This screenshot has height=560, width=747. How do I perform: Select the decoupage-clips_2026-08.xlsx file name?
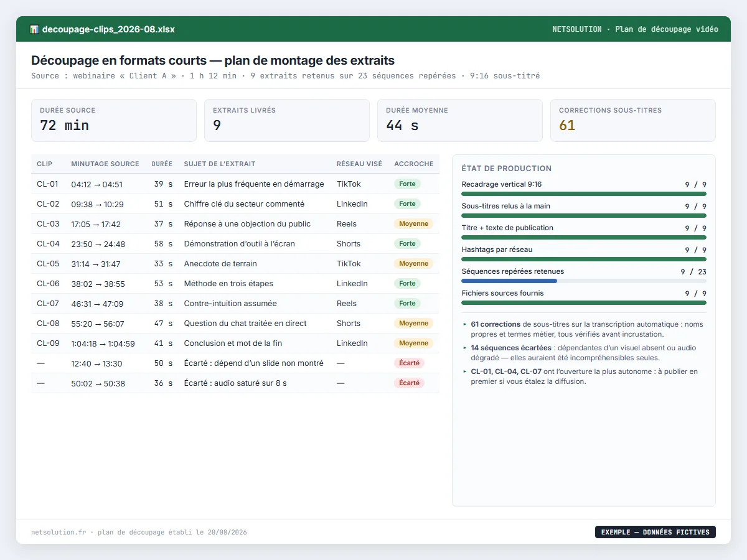tap(108, 29)
